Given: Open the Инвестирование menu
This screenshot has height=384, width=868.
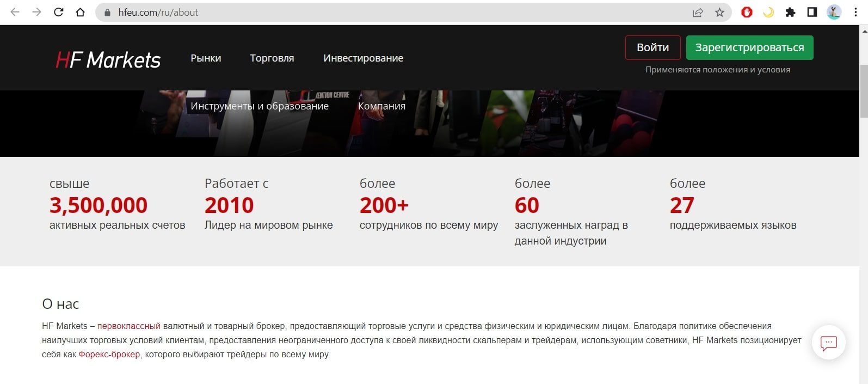Looking at the screenshot, I should (363, 58).
